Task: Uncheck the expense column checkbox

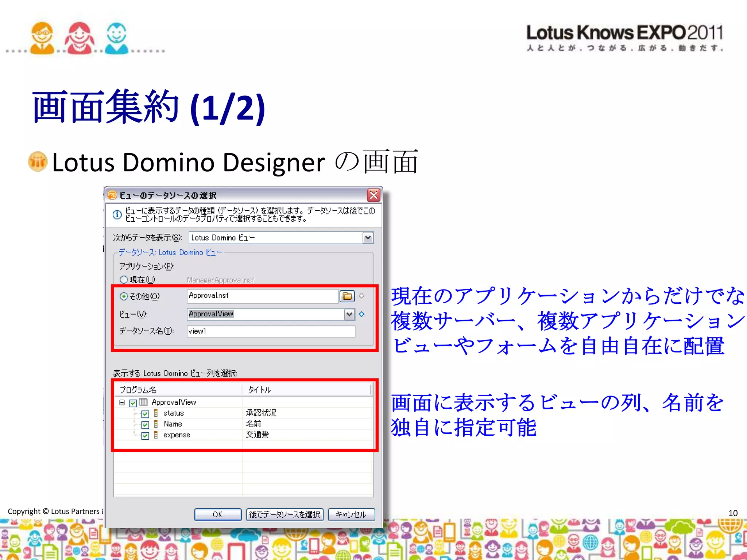Action: (x=145, y=436)
